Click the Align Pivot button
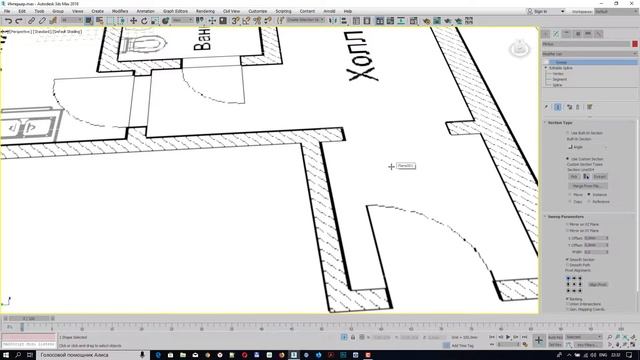The image size is (640, 360). [598, 284]
